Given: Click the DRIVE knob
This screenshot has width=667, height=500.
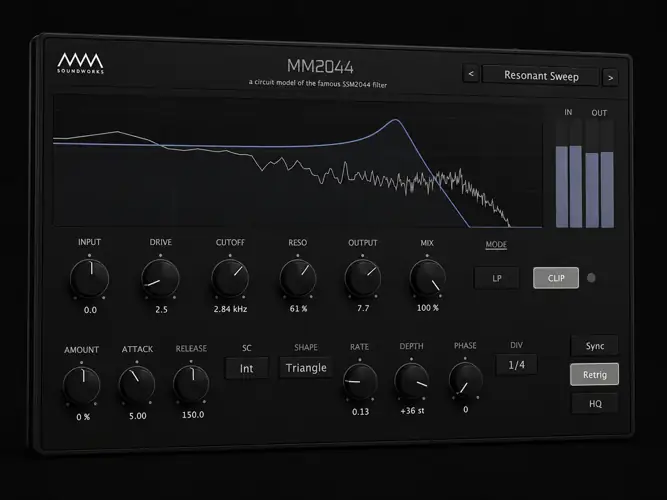Looking at the screenshot, I should tap(160, 279).
